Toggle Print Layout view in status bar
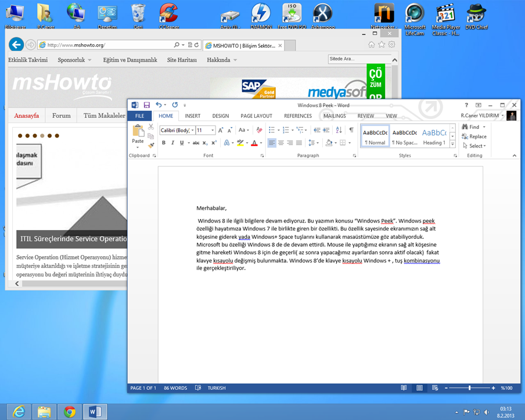Image resolution: width=525 pixels, height=420 pixels. click(419, 388)
